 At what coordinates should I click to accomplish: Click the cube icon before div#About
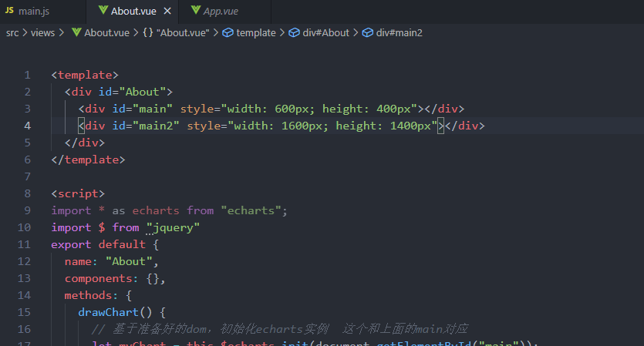click(294, 32)
